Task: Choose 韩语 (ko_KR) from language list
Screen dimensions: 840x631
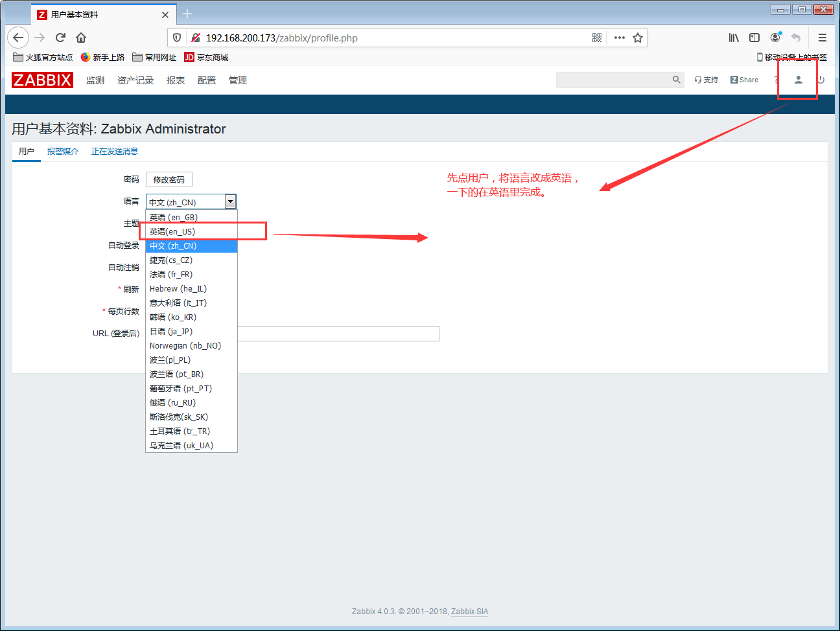Action: 191,317
